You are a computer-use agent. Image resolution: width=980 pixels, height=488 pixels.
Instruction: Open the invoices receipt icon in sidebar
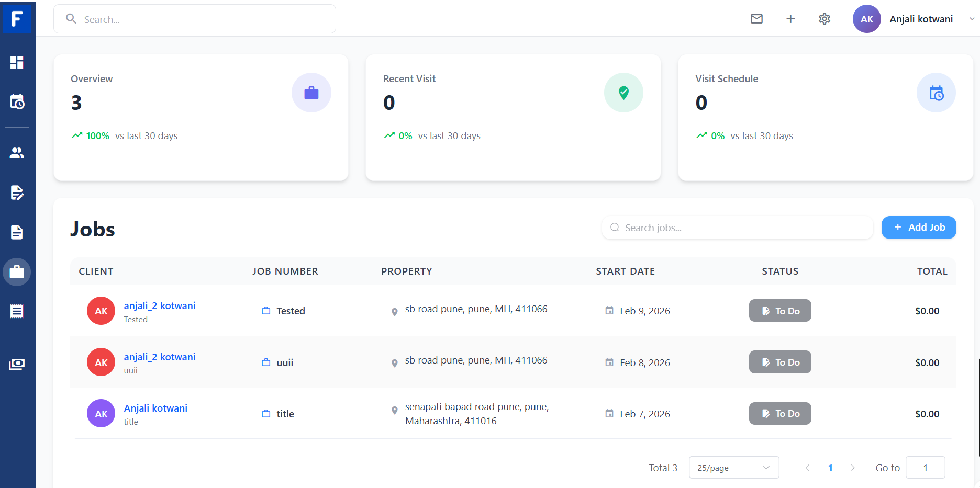pos(17,311)
